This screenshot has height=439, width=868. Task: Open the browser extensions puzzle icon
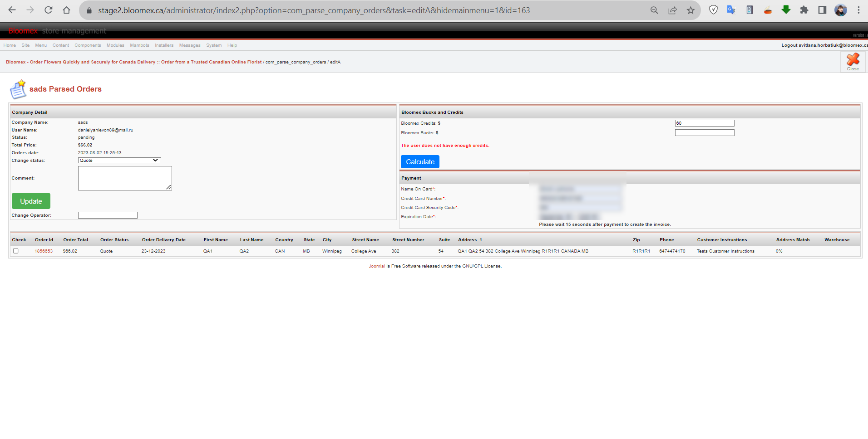(804, 10)
